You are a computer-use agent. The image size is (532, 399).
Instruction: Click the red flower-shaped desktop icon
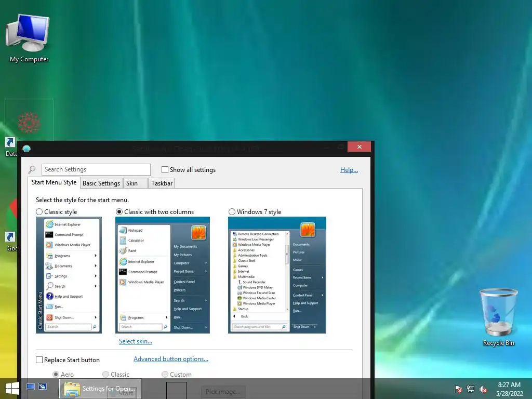[29, 123]
